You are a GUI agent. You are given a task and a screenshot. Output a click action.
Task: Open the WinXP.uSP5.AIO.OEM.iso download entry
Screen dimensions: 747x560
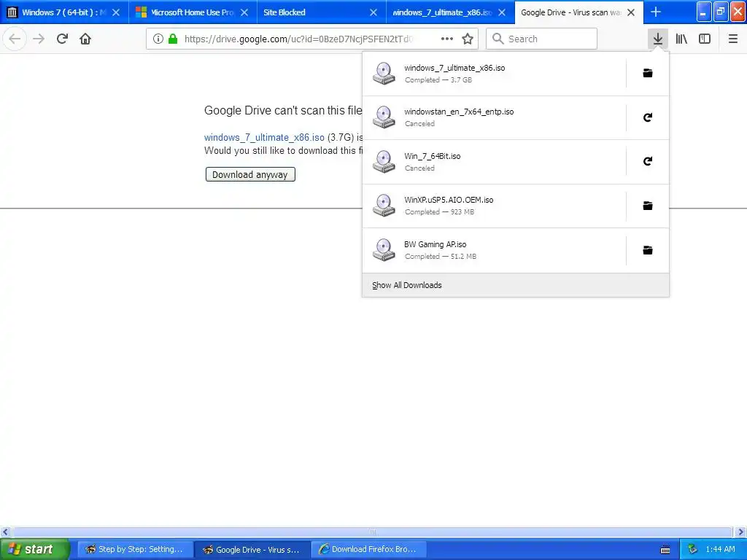(494, 206)
